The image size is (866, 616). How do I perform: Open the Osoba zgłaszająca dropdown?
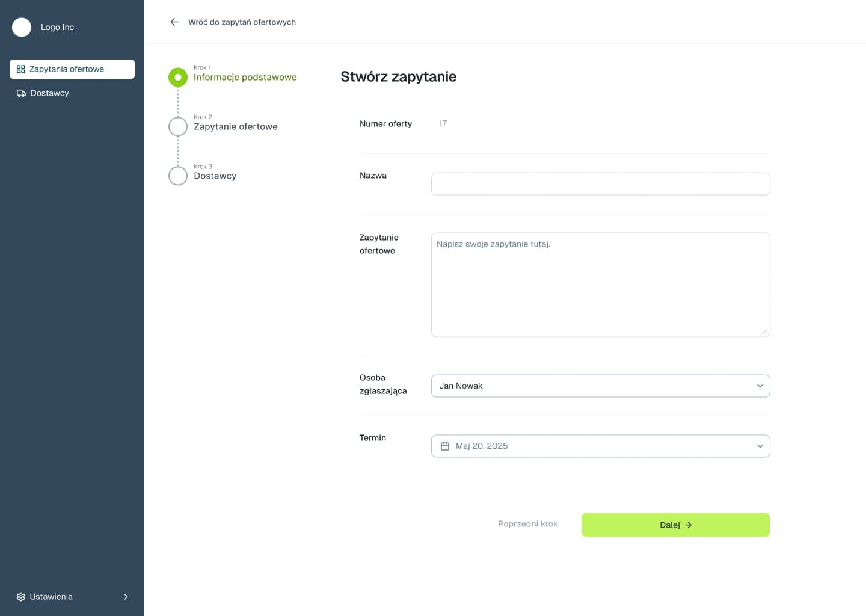point(600,386)
